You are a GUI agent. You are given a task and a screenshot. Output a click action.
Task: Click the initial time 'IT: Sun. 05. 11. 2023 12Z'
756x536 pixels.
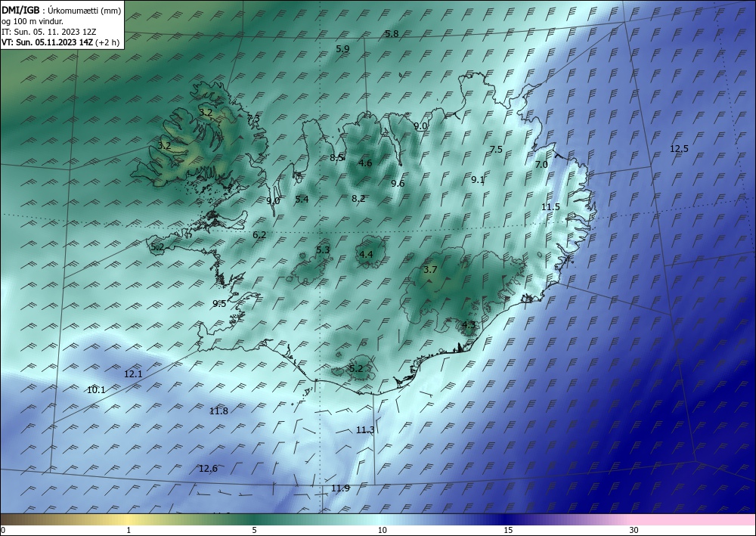click(x=48, y=32)
